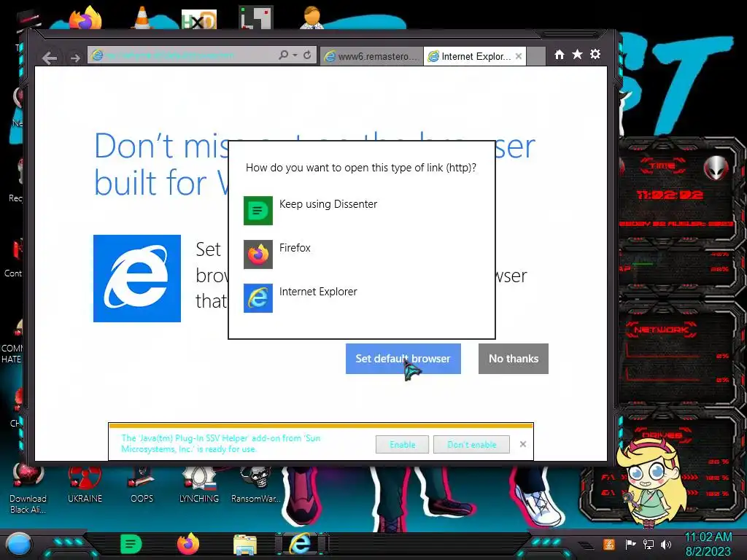
Task: Open the user figure desktop icon
Action: 312,17
